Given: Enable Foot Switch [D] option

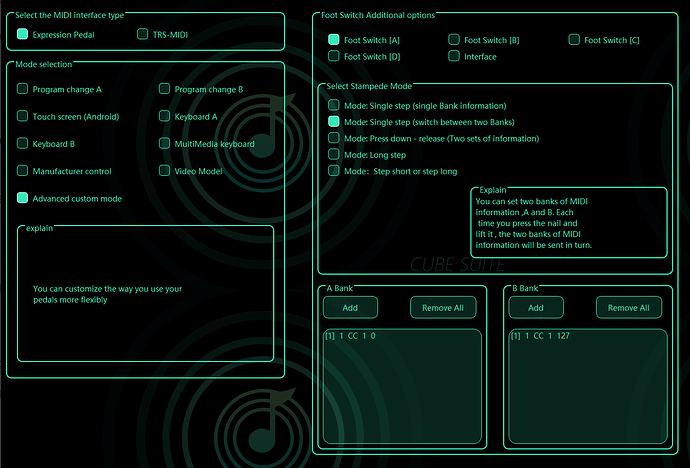Looking at the screenshot, I should click(334, 56).
